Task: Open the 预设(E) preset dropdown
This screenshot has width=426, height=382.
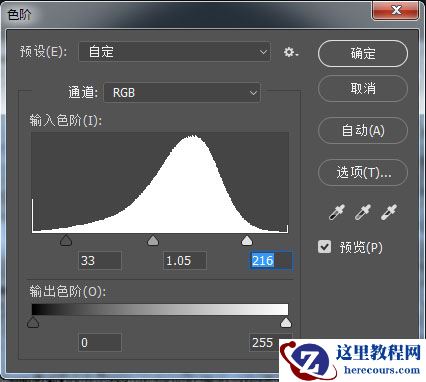Action: (x=175, y=52)
